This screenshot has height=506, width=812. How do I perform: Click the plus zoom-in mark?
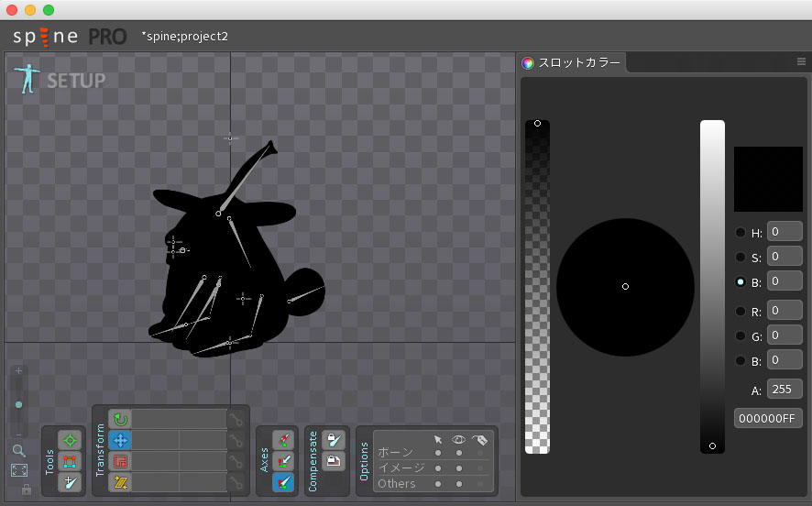coord(18,371)
